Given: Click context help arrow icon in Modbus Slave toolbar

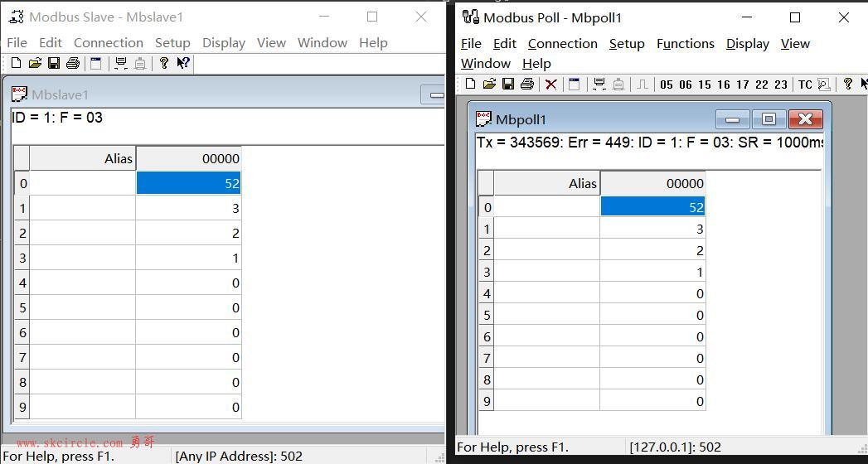Looking at the screenshot, I should [182, 63].
